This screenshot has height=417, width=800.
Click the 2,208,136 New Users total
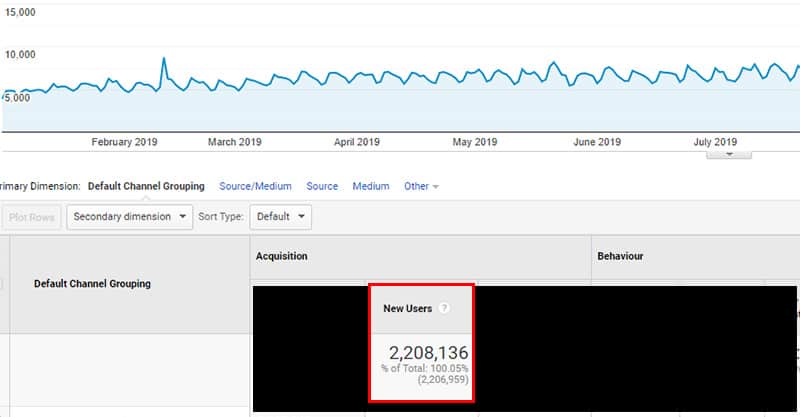pyautogui.click(x=427, y=353)
